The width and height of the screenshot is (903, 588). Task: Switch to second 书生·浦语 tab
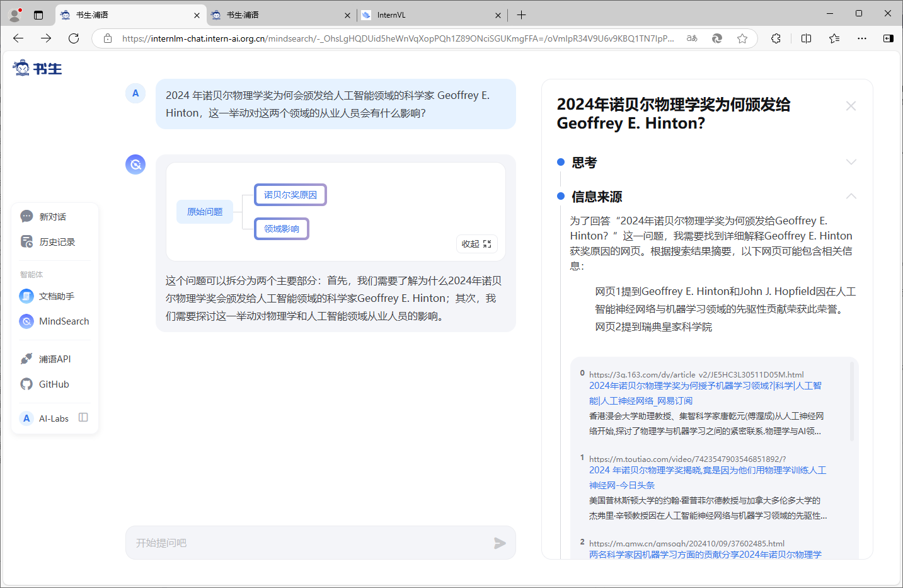point(282,15)
